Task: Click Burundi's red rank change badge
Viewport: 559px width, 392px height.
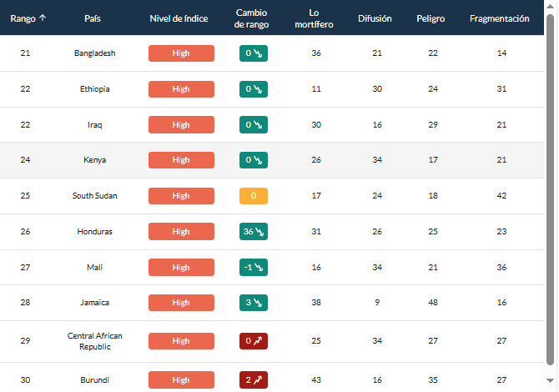Action: pyautogui.click(x=253, y=380)
